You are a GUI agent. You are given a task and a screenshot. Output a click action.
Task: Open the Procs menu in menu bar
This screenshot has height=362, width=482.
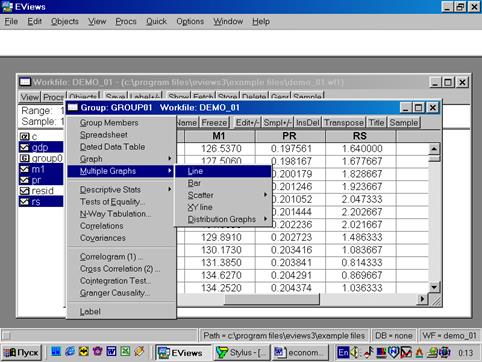pos(126,21)
